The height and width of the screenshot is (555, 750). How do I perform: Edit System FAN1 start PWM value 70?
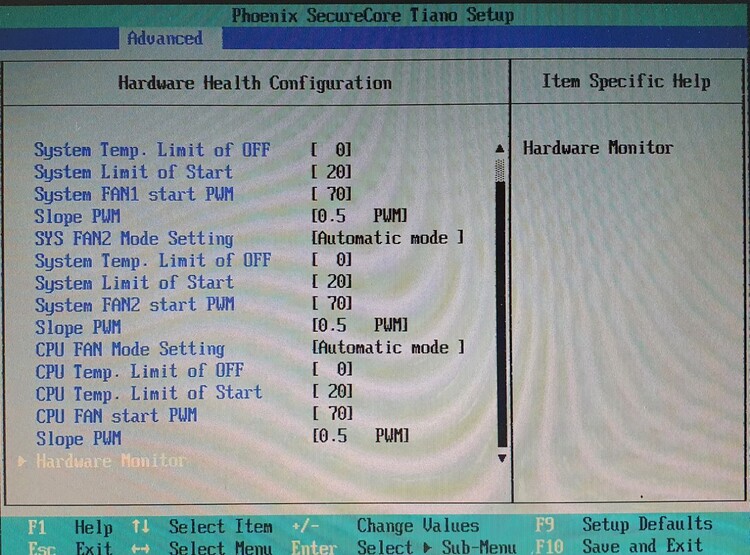(332, 194)
